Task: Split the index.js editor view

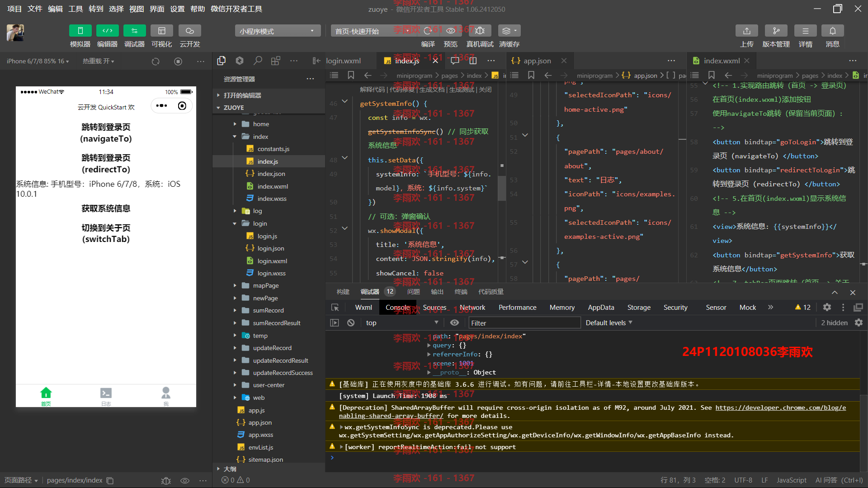Action: [473, 61]
